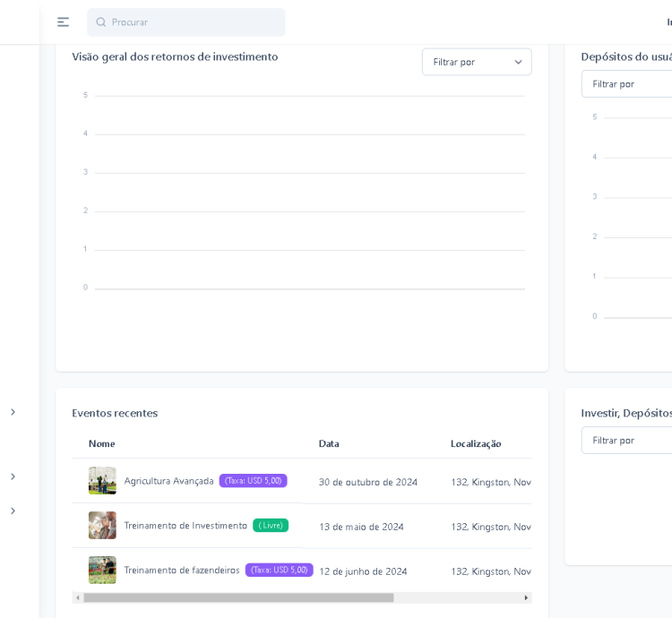Viewport: 672px width, 618px height.
Task: Click the Taxa: USD 5,00 badge for Treinamento de fazendeiros
Action: (x=279, y=570)
